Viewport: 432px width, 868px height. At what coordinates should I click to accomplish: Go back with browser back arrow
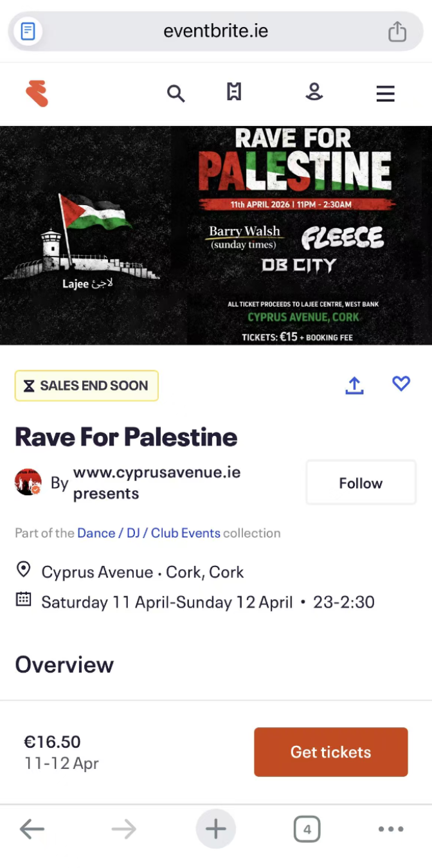point(32,829)
